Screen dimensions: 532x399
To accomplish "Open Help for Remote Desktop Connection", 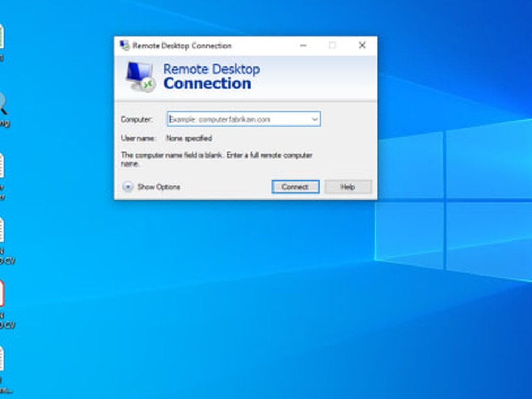I will 348,187.
